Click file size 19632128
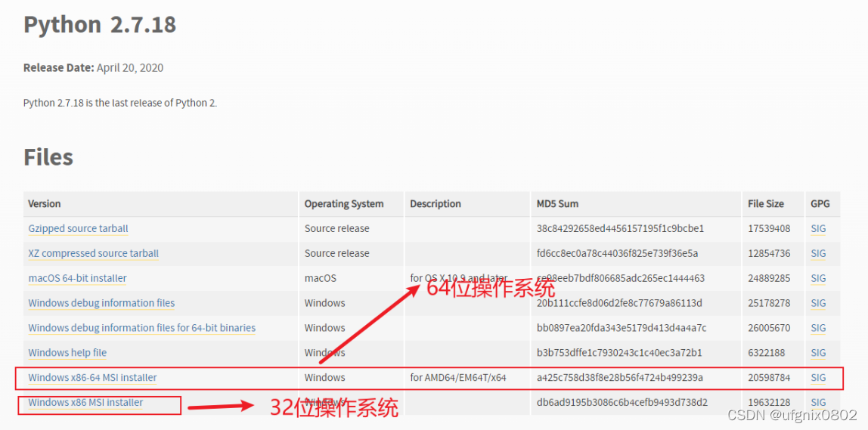 [769, 403]
